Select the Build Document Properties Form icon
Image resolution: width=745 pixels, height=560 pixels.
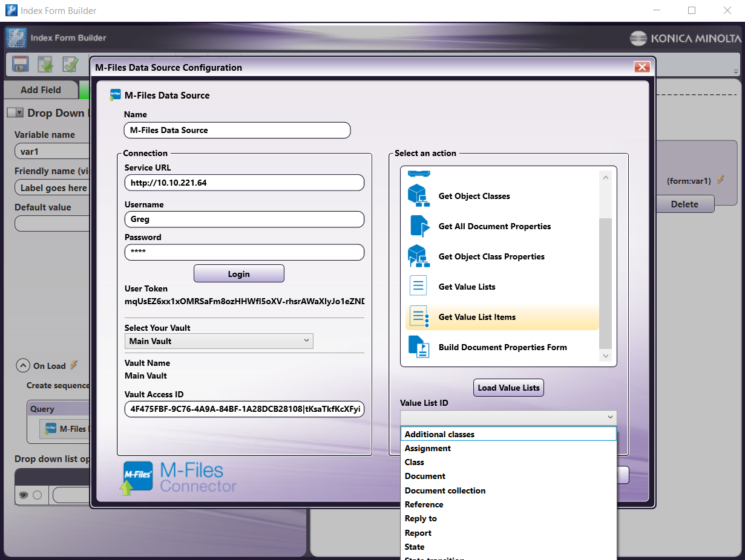click(x=419, y=347)
